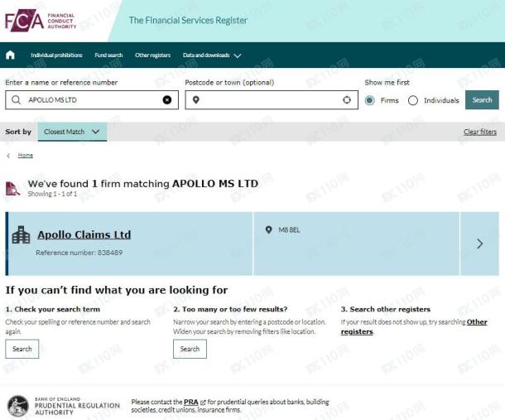Image resolution: width=505 pixels, height=420 pixels.
Task: Click the M8 8EL postcode text
Action: [x=289, y=229]
